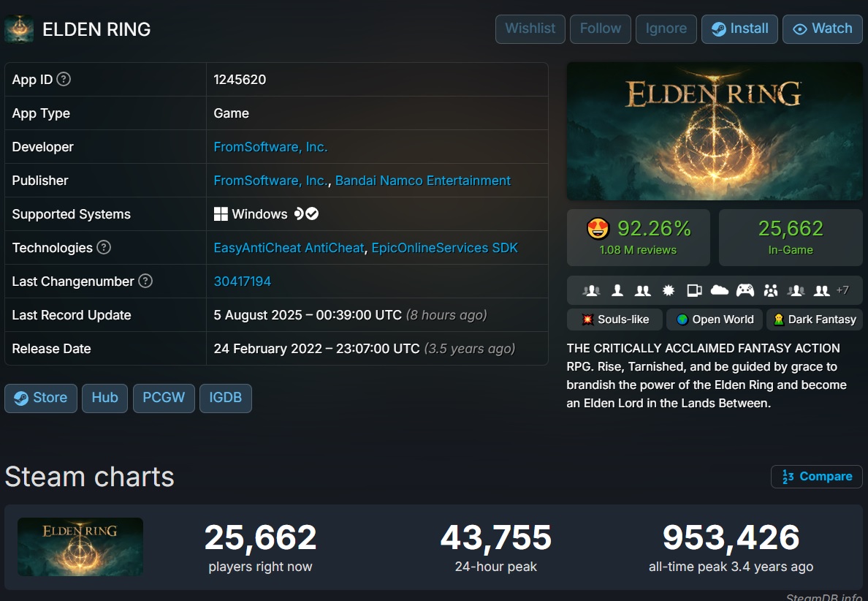Image resolution: width=868 pixels, height=601 pixels.
Task: Click the question mark next to Last Changenumber
Action: 145,281
